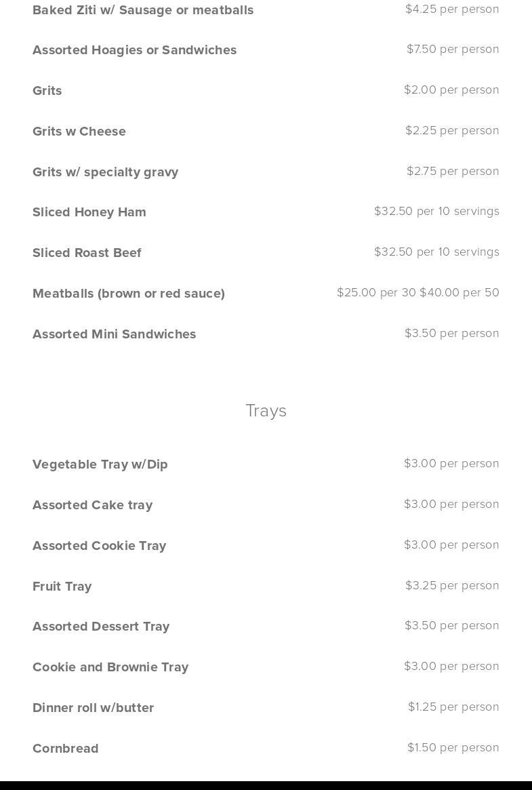Select Vegetable Tray w/Dip item
The width and height of the screenshot is (532, 790).
click(x=100, y=465)
